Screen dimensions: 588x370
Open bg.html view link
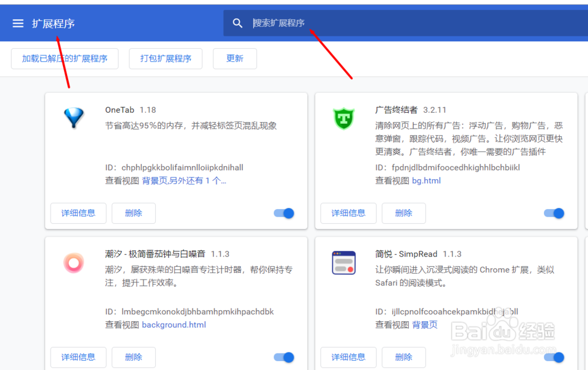point(426,181)
